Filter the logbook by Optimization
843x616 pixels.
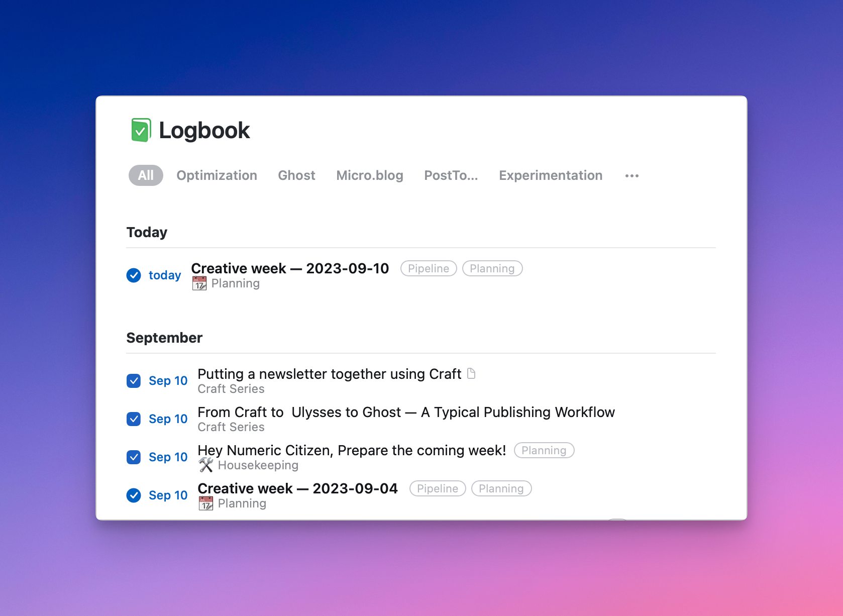tap(217, 175)
